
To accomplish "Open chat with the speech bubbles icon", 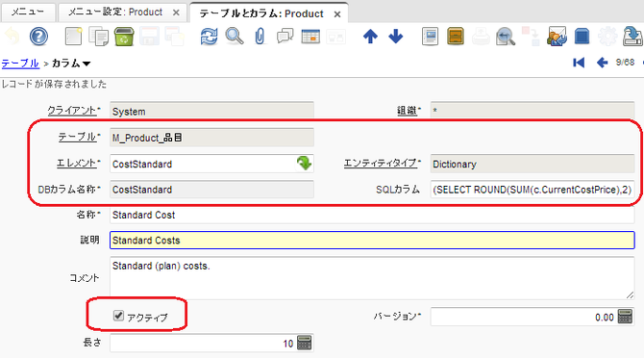I will 285,37.
